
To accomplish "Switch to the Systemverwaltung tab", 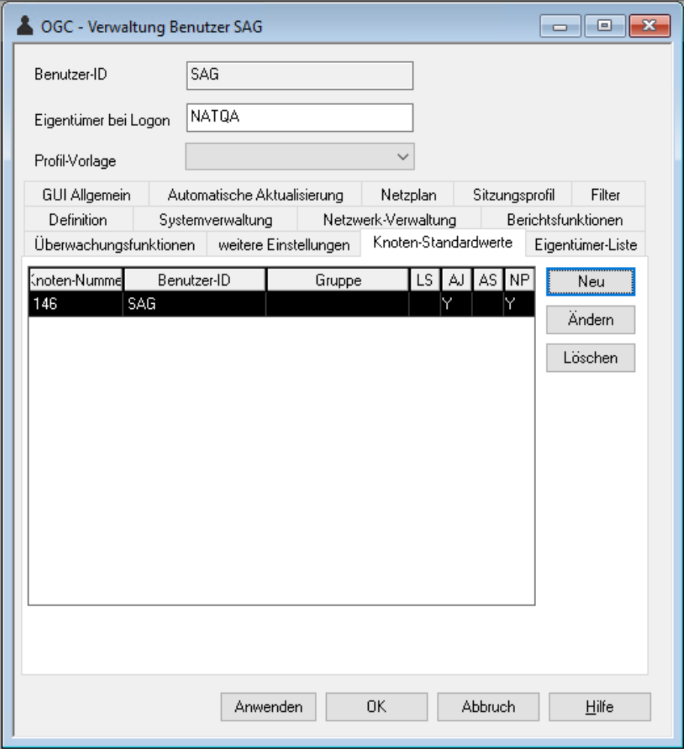I will tap(215, 220).
